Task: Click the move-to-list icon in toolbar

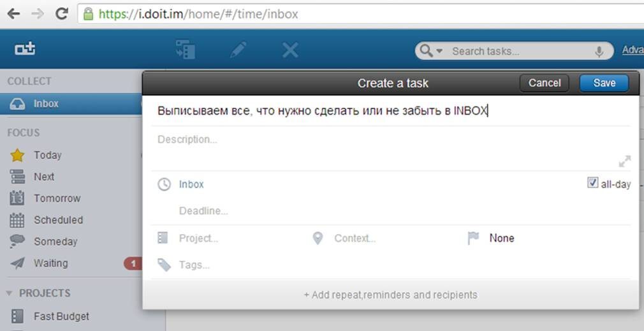Action: pyautogui.click(x=185, y=50)
